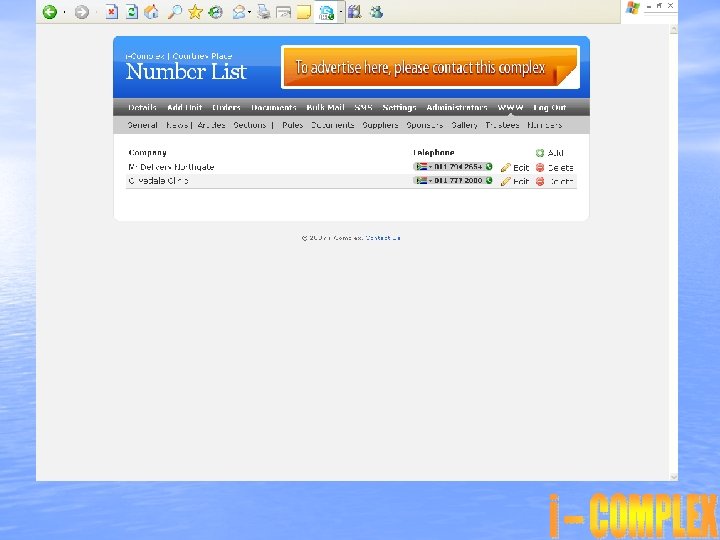
Task: Open the Sections sub-menu item
Action: pyautogui.click(x=250, y=125)
